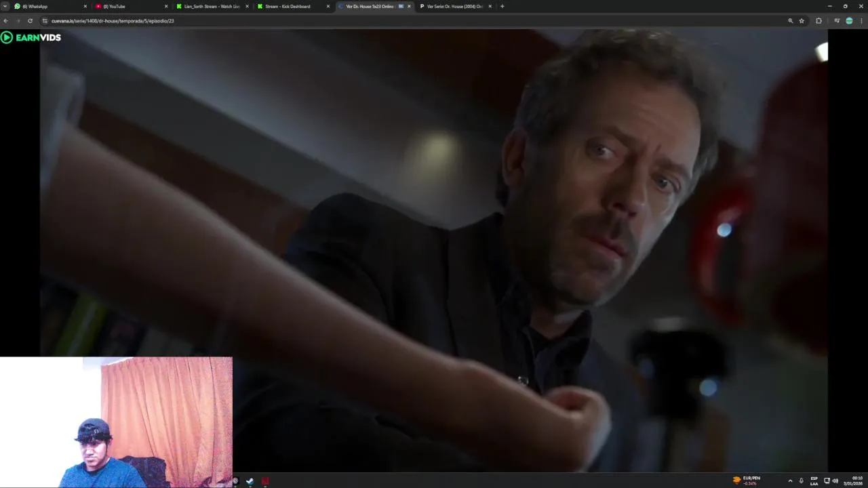Image resolution: width=868 pixels, height=488 pixels.
Task: Open Steam from the taskbar
Action: pyautogui.click(x=250, y=481)
